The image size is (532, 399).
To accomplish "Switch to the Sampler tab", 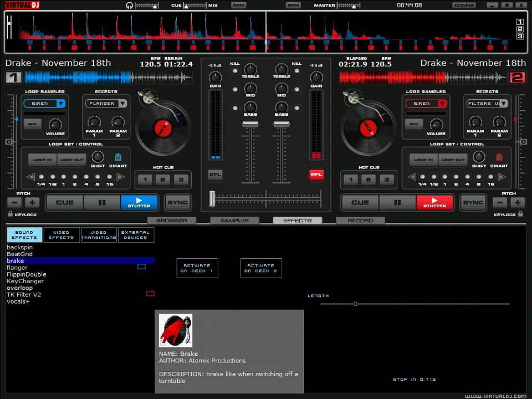I will pyautogui.click(x=234, y=221).
